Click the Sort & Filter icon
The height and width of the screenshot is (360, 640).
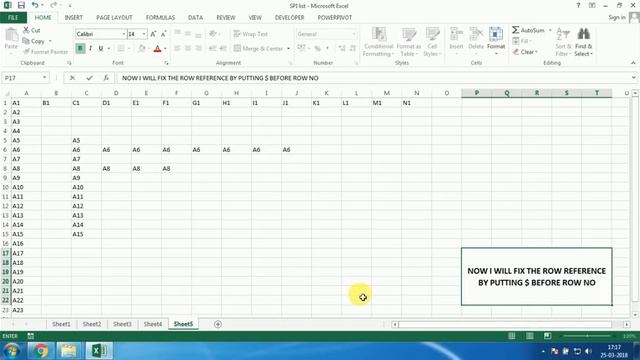tap(563, 34)
